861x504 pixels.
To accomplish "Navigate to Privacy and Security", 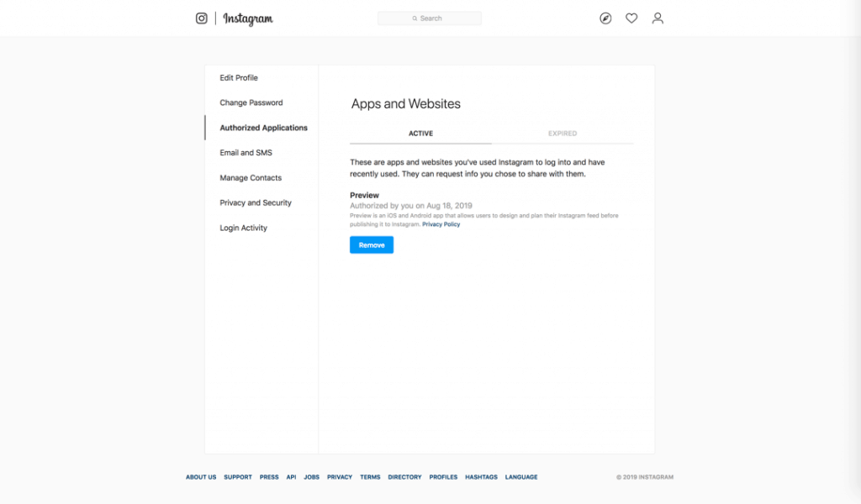I will pyautogui.click(x=256, y=202).
